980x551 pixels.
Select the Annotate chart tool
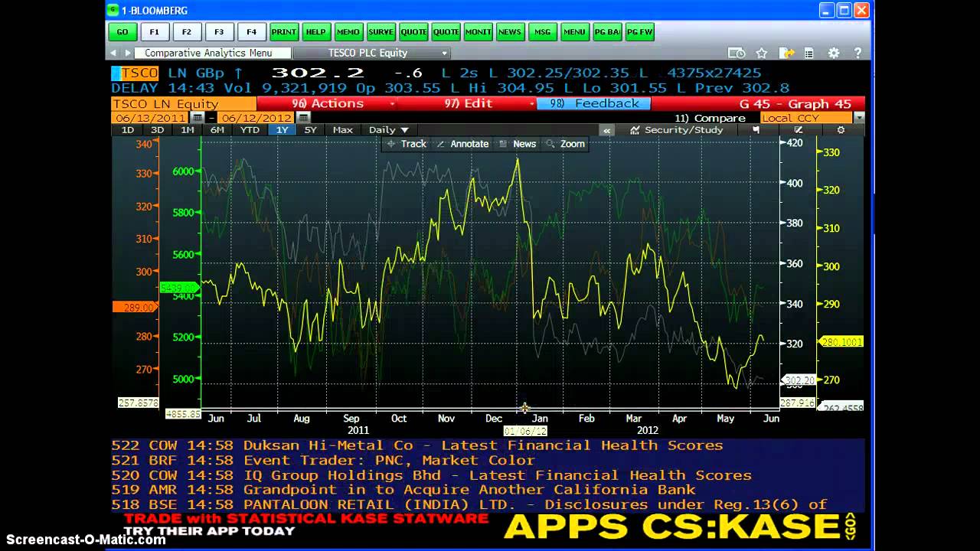[462, 144]
